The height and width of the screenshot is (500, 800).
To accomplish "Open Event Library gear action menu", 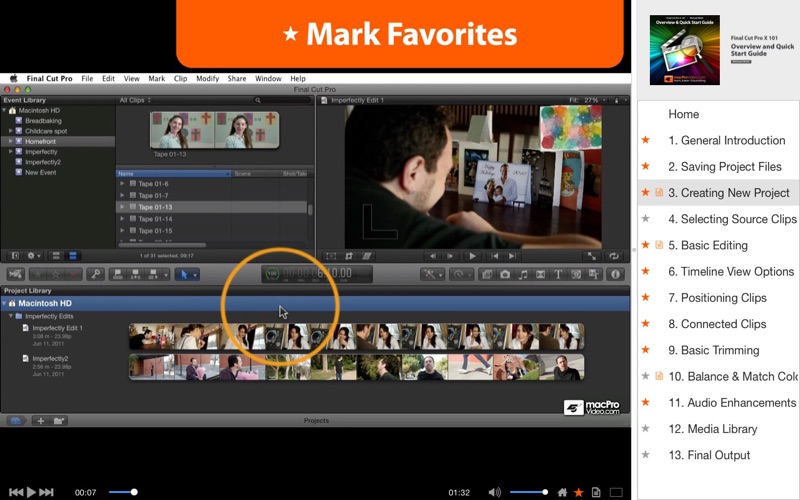I will coord(34,256).
